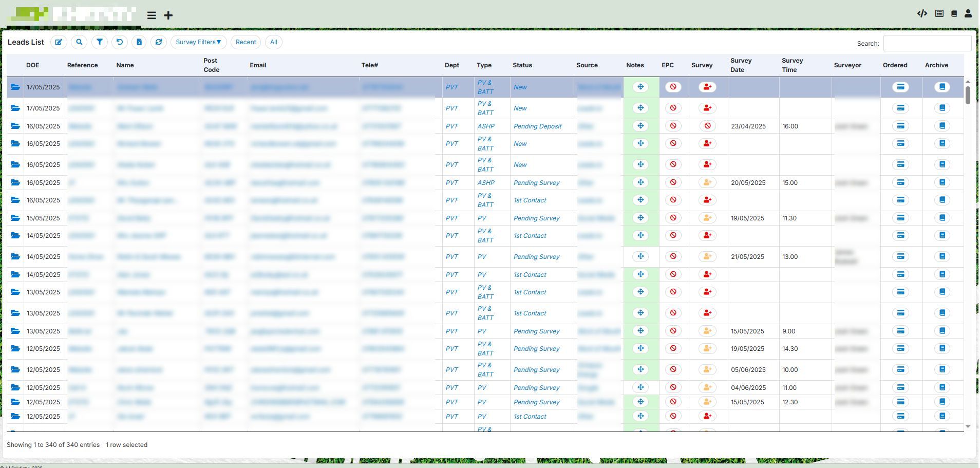Open notes for the first selected lead
This screenshot has height=468, width=980.
pos(640,87)
